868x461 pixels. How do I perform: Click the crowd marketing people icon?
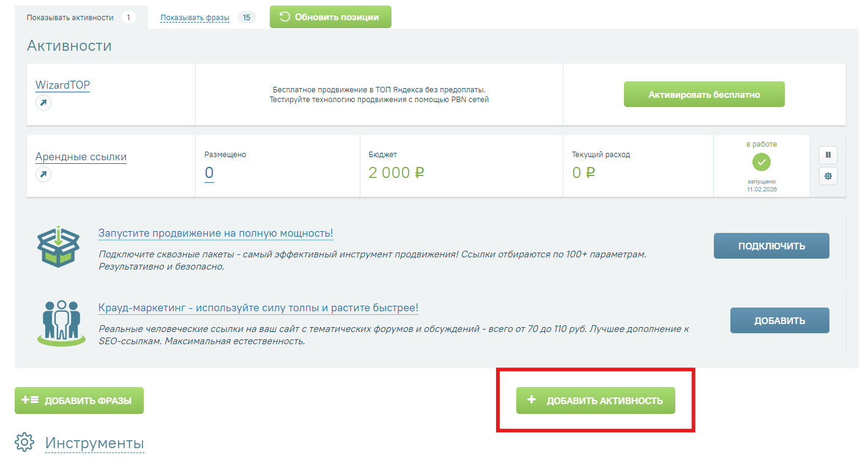[61, 321]
